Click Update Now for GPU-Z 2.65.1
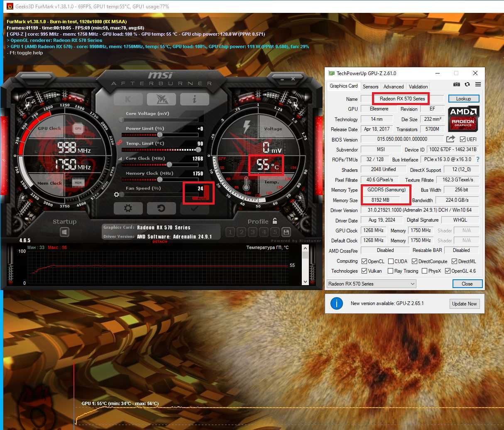504x430 pixels. (x=464, y=303)
